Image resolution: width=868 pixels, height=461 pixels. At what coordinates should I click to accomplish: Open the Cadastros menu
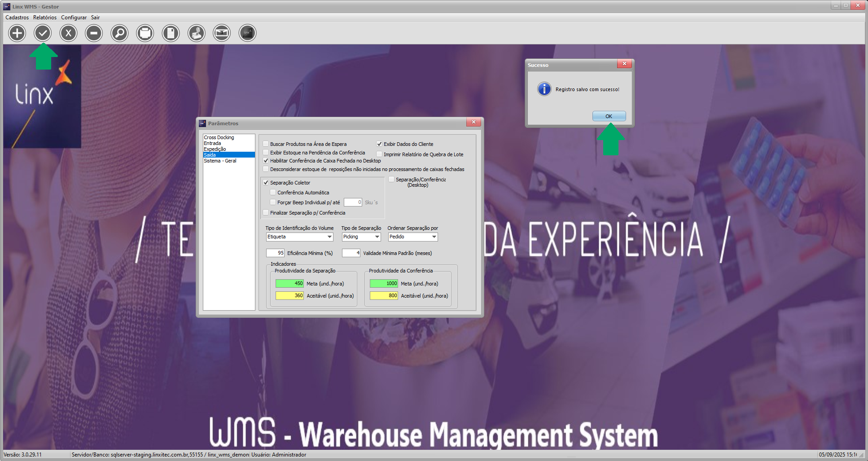tap(17, 18)
